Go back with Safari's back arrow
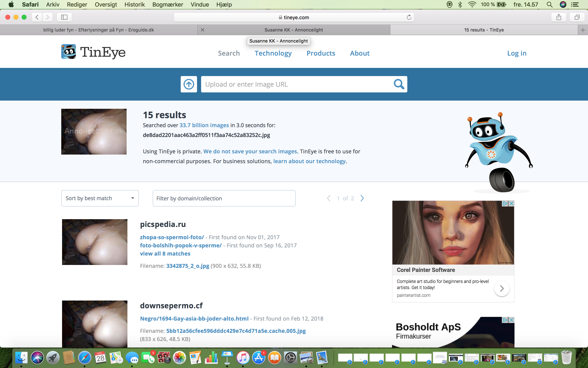 tap(37, 17)
